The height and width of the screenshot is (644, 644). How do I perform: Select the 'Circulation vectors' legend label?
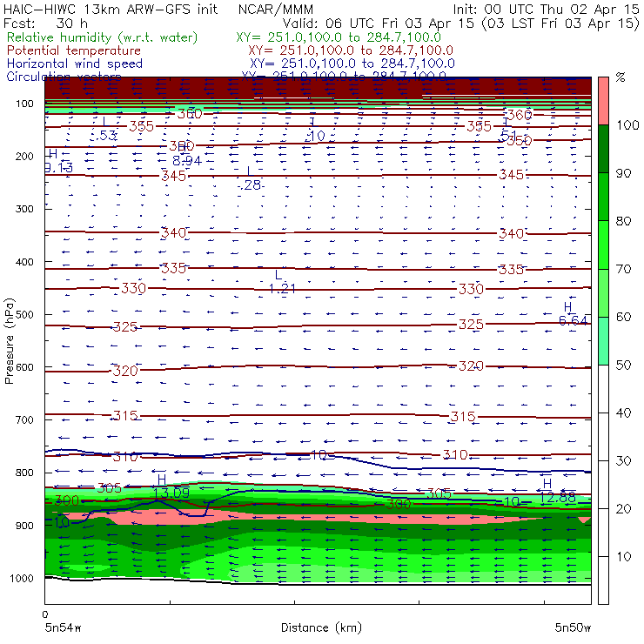tap(64, 77)
